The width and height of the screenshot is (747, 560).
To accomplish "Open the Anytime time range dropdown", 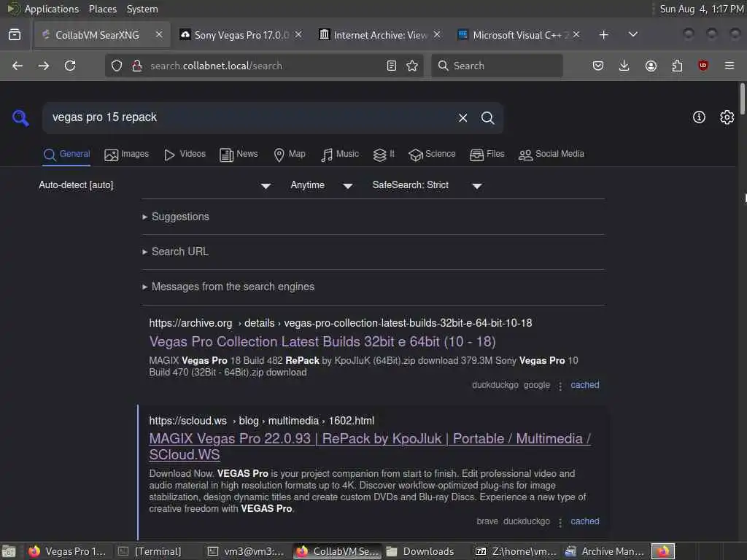I will pos(322,185).
